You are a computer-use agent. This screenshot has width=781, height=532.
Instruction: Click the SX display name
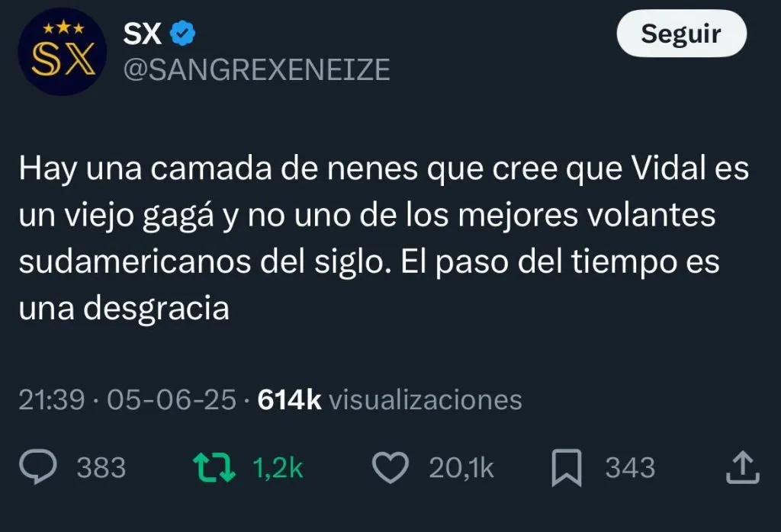[x=142, y=34]
